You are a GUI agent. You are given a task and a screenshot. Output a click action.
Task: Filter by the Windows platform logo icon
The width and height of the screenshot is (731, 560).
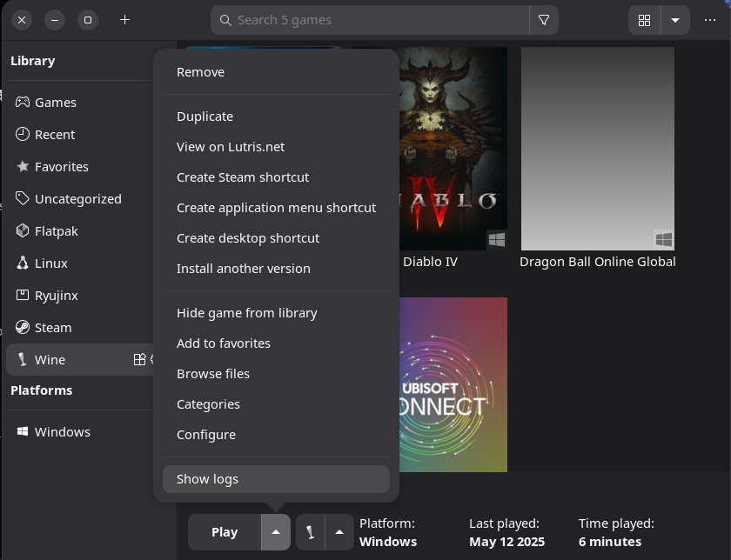(x=23, y=431)
